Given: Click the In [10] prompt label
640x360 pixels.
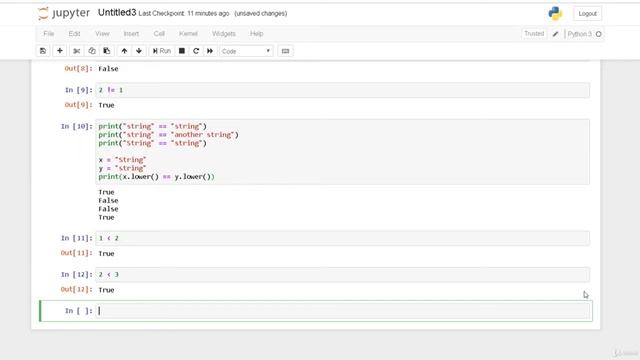Looking at the screenshot, I should [77, 126].
